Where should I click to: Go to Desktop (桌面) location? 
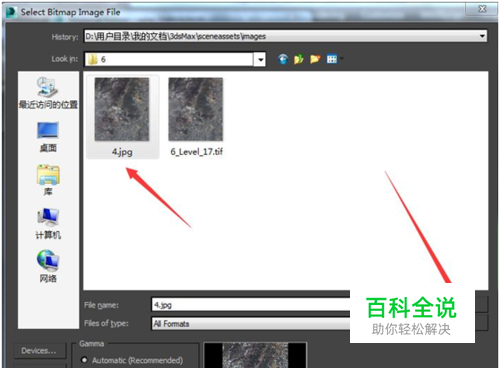(48, 137)
